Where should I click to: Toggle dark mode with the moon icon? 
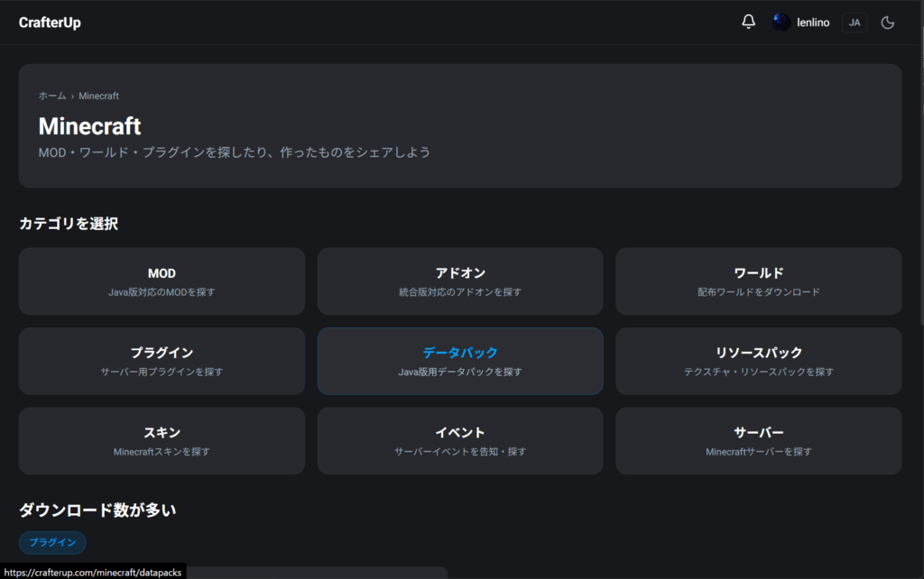tap(887, 23)
